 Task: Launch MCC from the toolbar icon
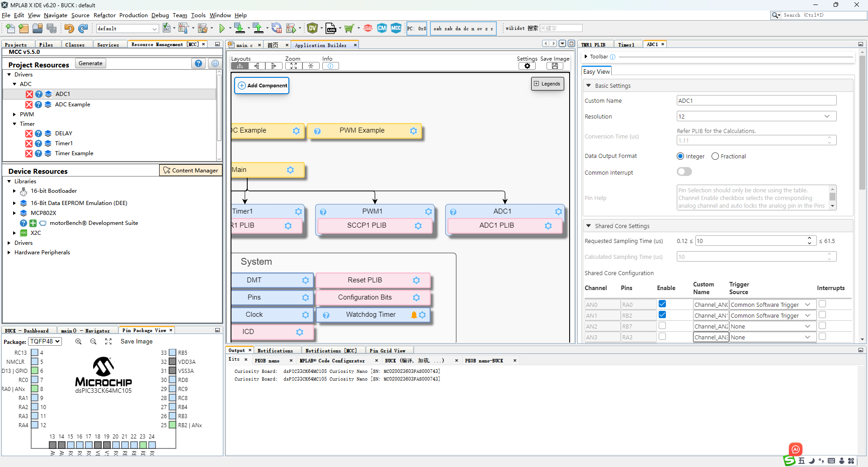coord(396,29)
